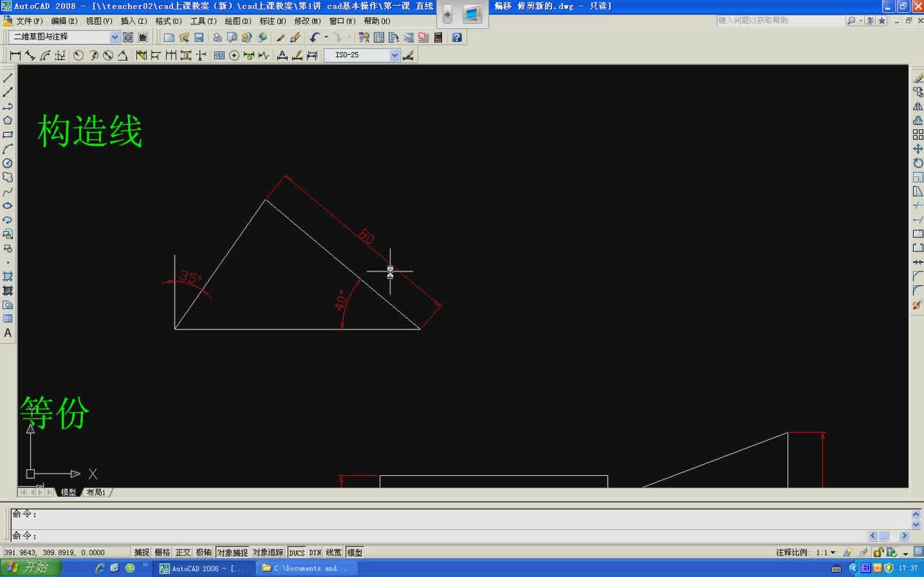
Task: Select the Polygon tool
Action: 8,121
